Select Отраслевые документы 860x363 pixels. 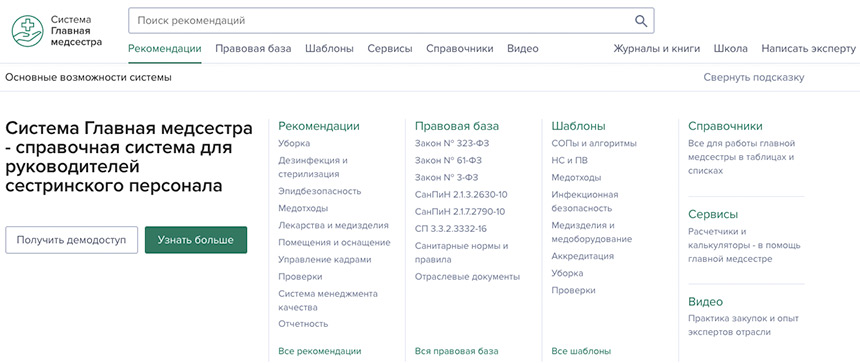point(467,276)
